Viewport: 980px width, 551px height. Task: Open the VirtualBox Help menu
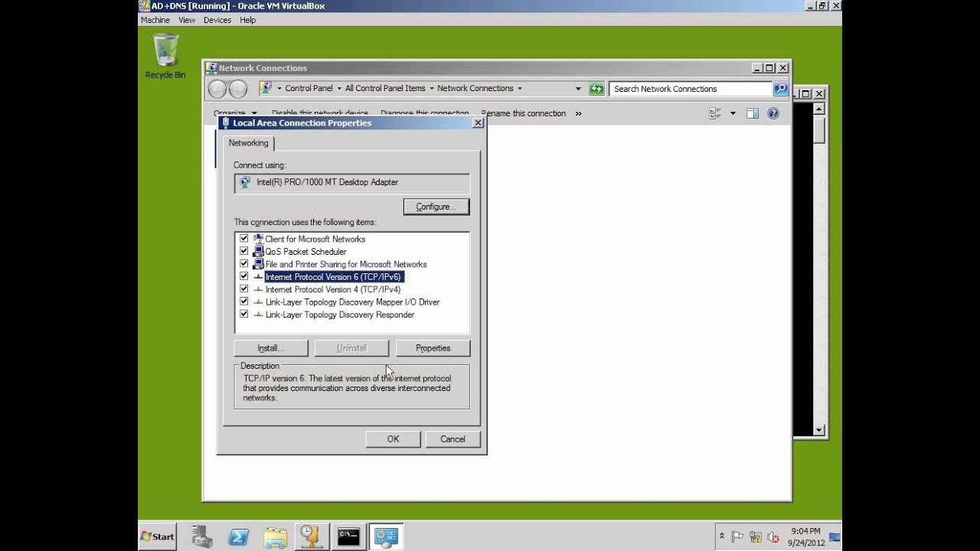click(x=247, y=20)
